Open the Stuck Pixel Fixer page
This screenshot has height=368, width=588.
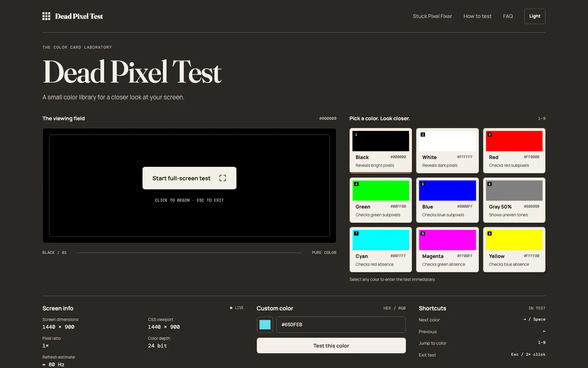432,16
